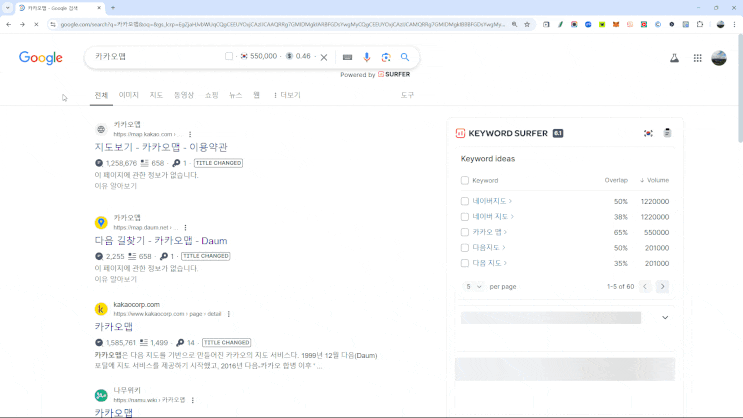
Task: Click the SURFER powered-by link
Action: [x=394, y=74]
